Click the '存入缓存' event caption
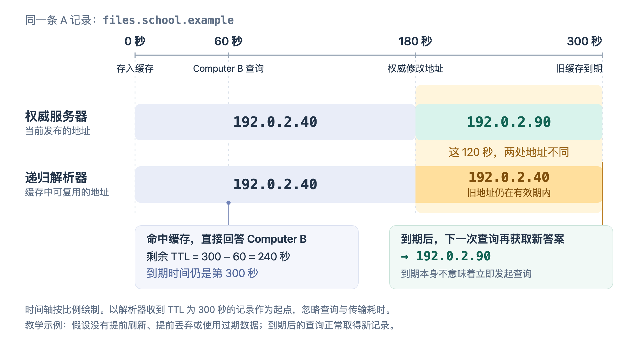The width and height of the screenshot is (644, 343). tap(135, 69)
